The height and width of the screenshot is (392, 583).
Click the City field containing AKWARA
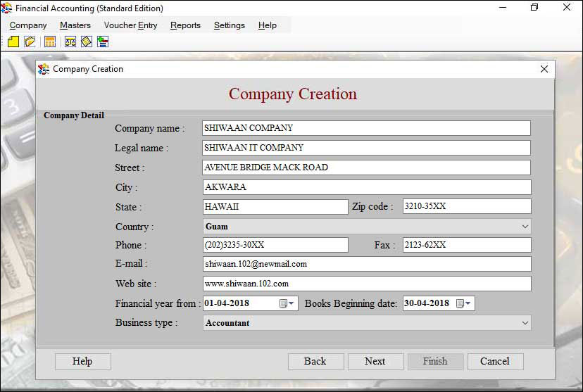[367, 187]
